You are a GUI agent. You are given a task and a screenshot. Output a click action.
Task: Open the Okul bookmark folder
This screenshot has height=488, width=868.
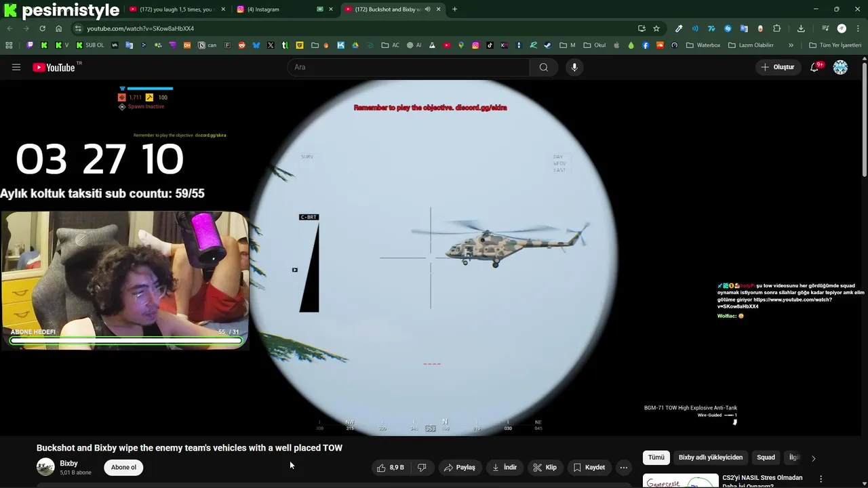pyautogui.click(x=594, y=45)
